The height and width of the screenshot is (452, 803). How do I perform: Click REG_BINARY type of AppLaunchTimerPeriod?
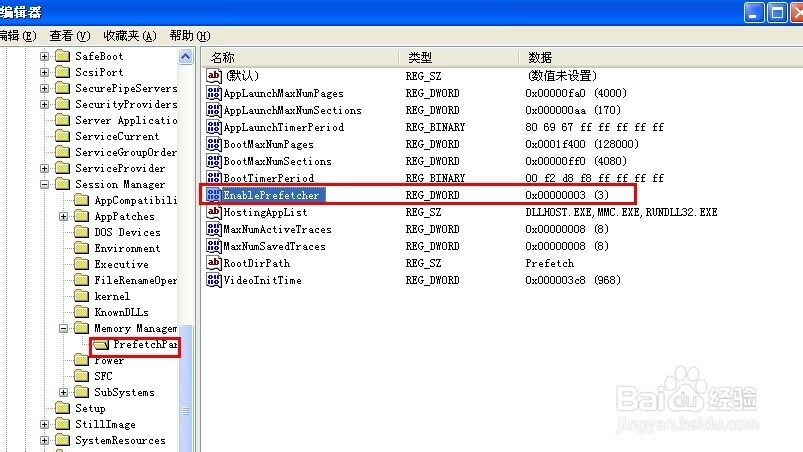pos(435,127)
